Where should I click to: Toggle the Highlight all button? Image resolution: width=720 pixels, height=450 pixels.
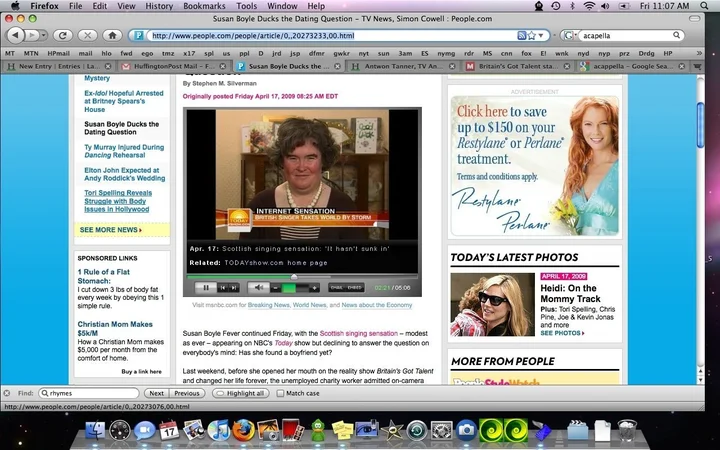click(241, 393)
